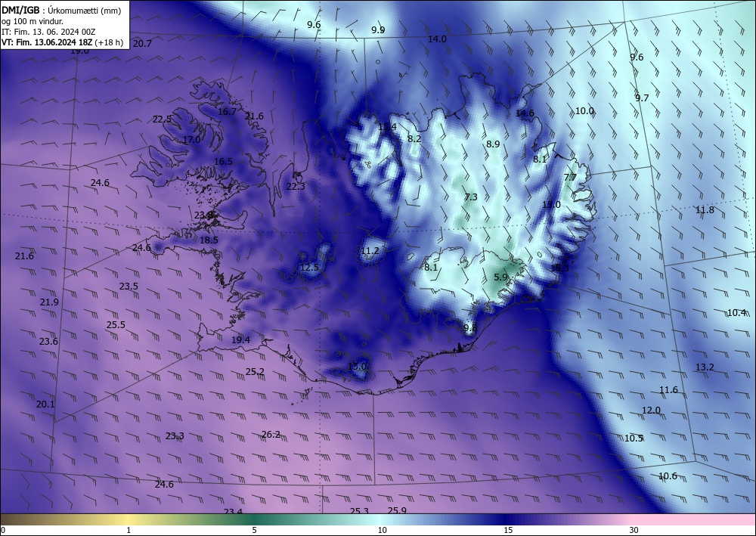Click the title text 'DMI/IGB : Úrkomumætti (mm)'

(61, 11)
